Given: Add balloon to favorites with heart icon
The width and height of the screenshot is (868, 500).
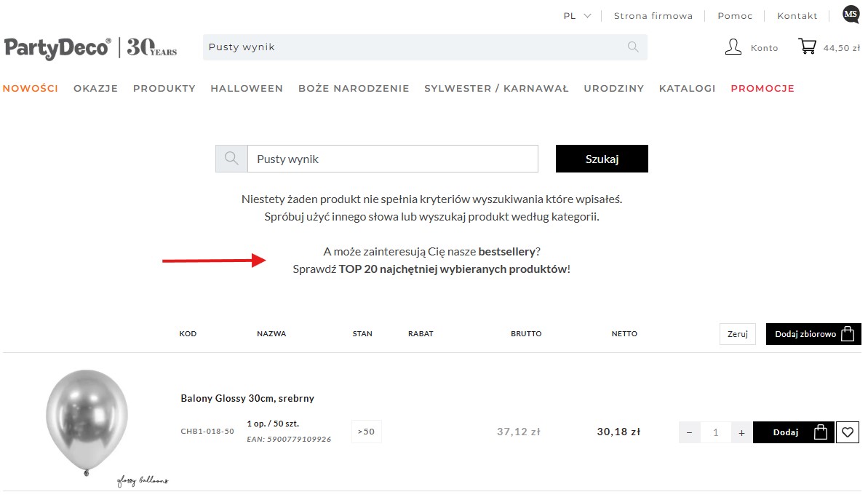Looking at the screenshot, I should pyautogui.click(x=847, y=432).
